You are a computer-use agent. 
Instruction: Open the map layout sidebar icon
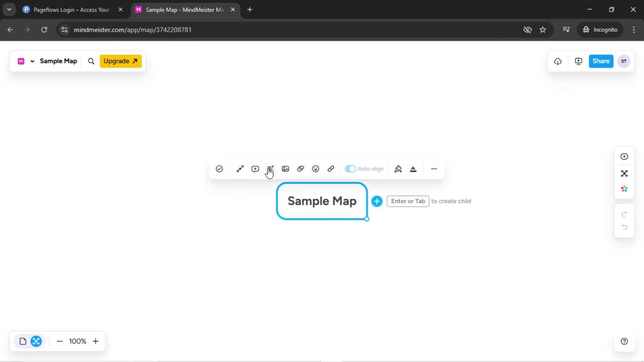pos(624,173)
